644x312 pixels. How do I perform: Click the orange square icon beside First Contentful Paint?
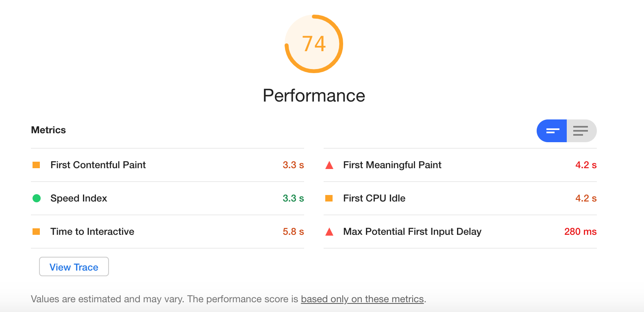pyautogui.click(x=36, y=165)
